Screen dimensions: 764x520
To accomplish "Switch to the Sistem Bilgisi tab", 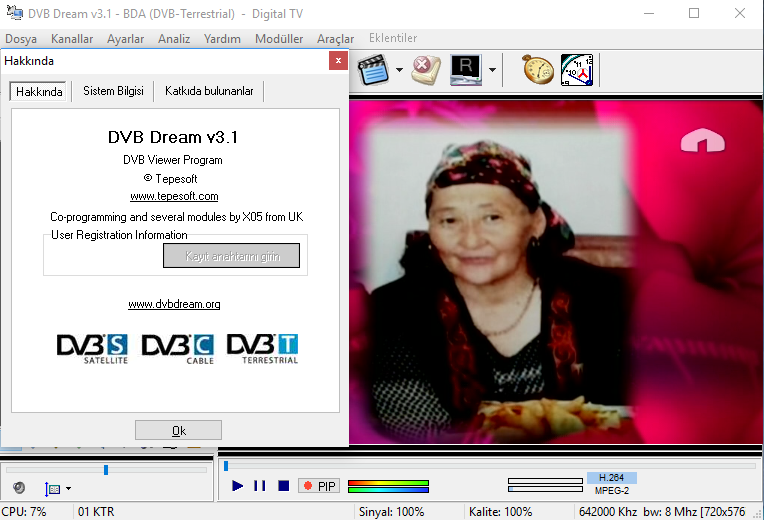I will click(113, 91).
